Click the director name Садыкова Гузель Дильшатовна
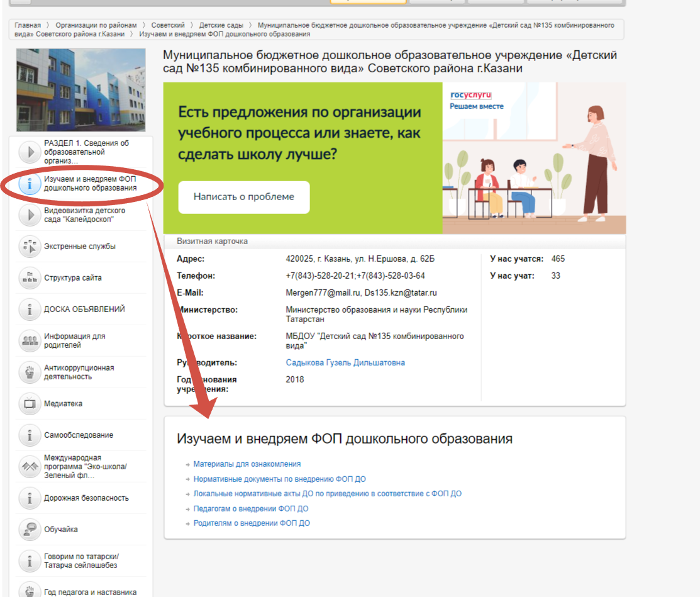Image resolution: width=700 pixels, height=597 pixels. [345, 363]
